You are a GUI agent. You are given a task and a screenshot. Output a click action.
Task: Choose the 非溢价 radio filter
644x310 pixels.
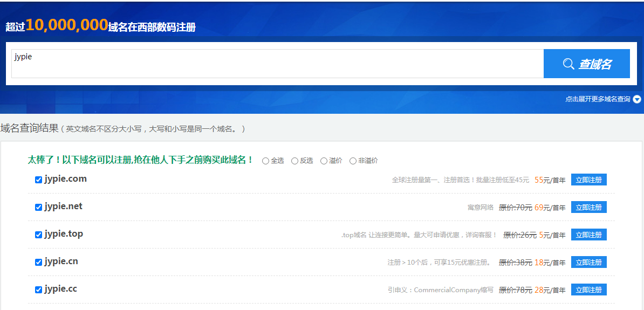coord(353,161)
